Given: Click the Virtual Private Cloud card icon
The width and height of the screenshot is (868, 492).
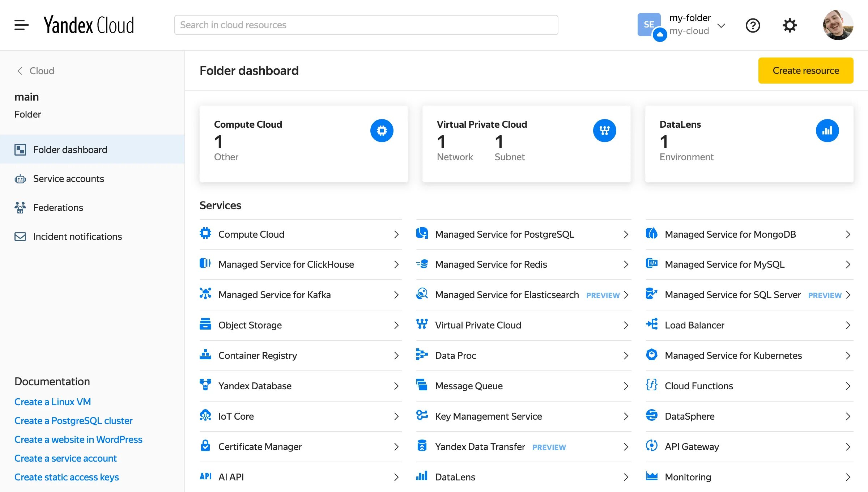Looking at the screenshot, I should (x=604, y=131).
